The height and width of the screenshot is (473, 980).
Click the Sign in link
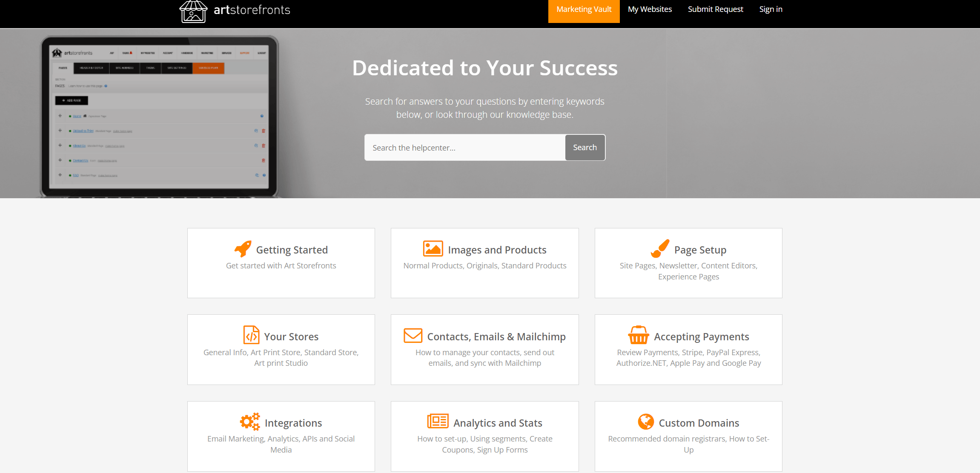771,9
